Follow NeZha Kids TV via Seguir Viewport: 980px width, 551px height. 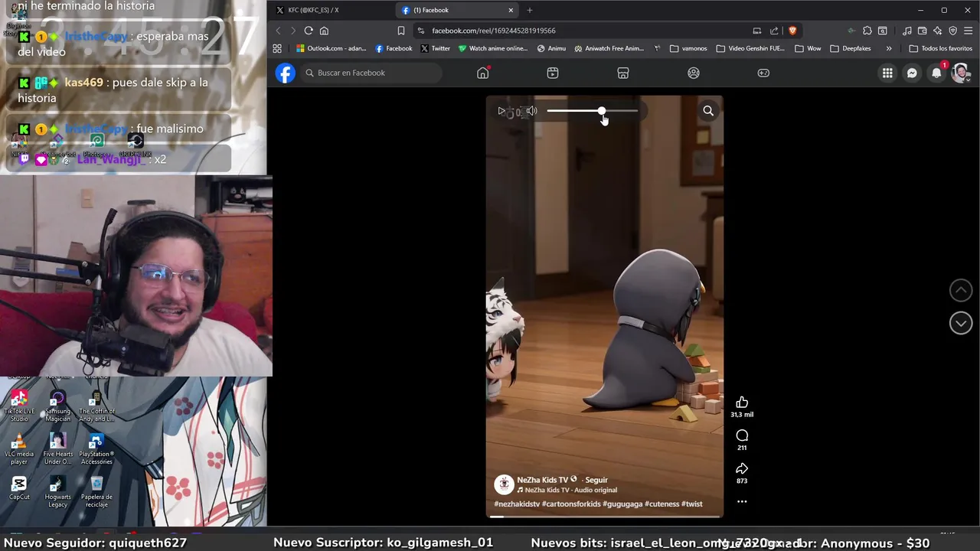tap(596, 480)
